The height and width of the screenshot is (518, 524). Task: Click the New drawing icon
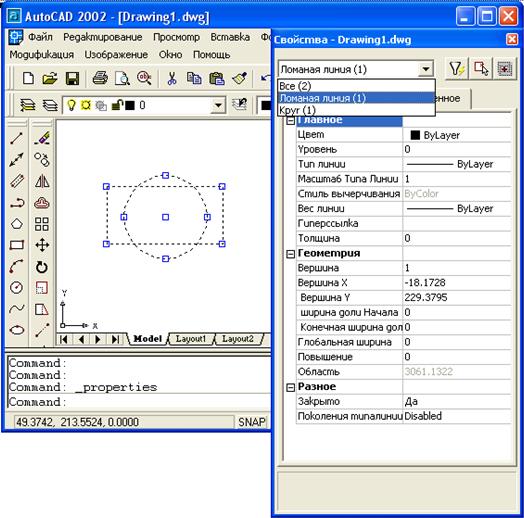click(x=28, y=79)
